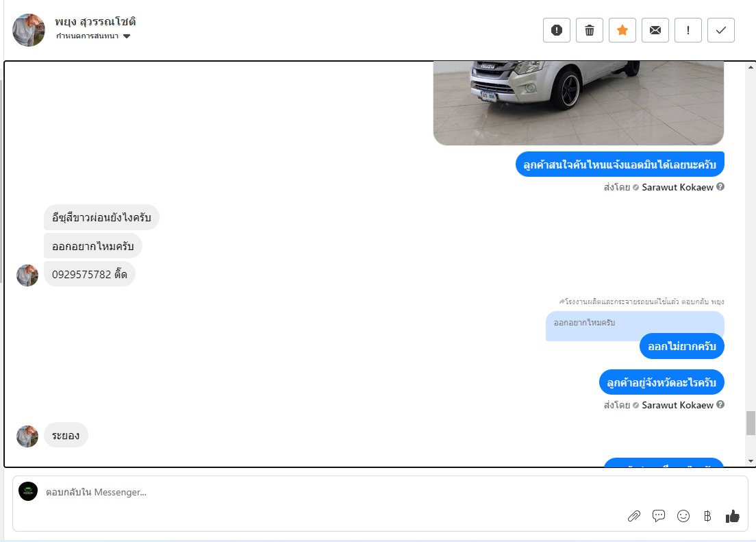
Task: Open saved replies speech bubble icon
Action: coord(658,516)
